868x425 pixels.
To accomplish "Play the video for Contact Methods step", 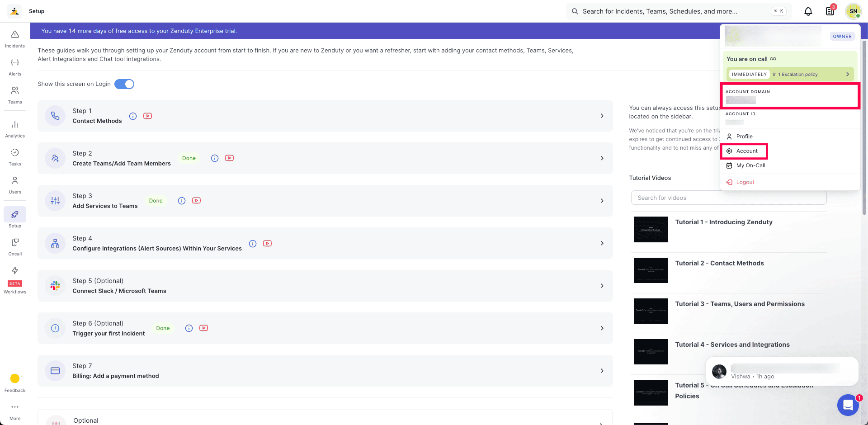I will pyautogui.click(x=147, y=116).
